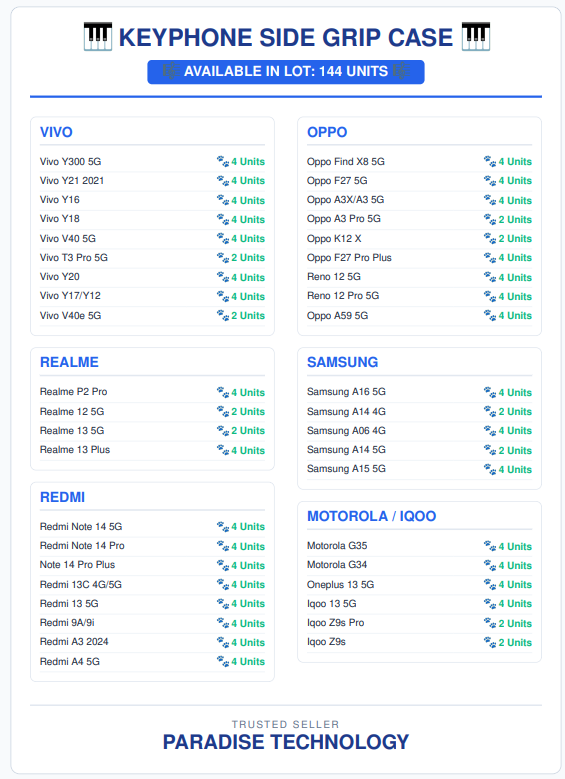Viewport: 565px width, 779px height.
Task: Click the paw icon beside Oppo Find X8 5G
Action: coord(490,161)
